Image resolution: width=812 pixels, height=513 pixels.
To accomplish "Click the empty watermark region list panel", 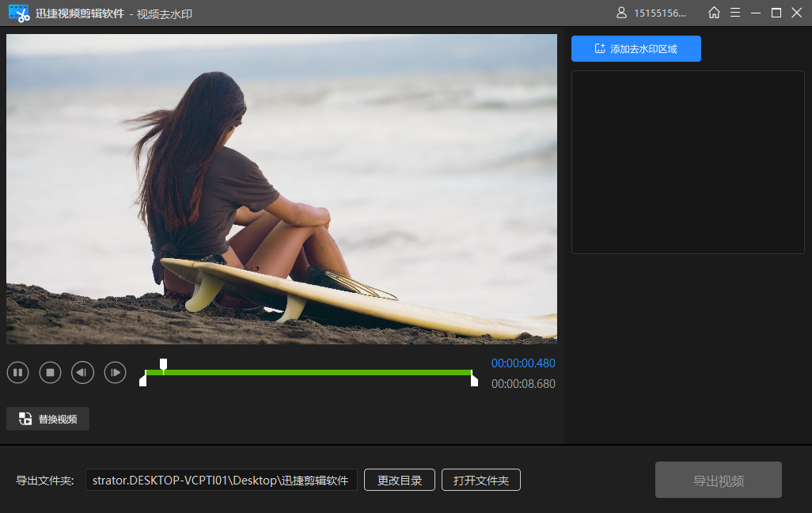I will click(x=688, y=162).
